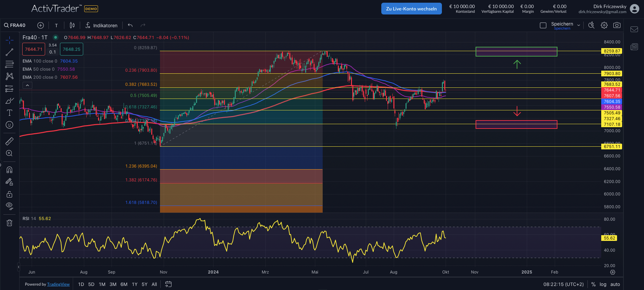Select the trend line drawing tool
This screenshot has height=290, width=644.
(x=9, y=52)
